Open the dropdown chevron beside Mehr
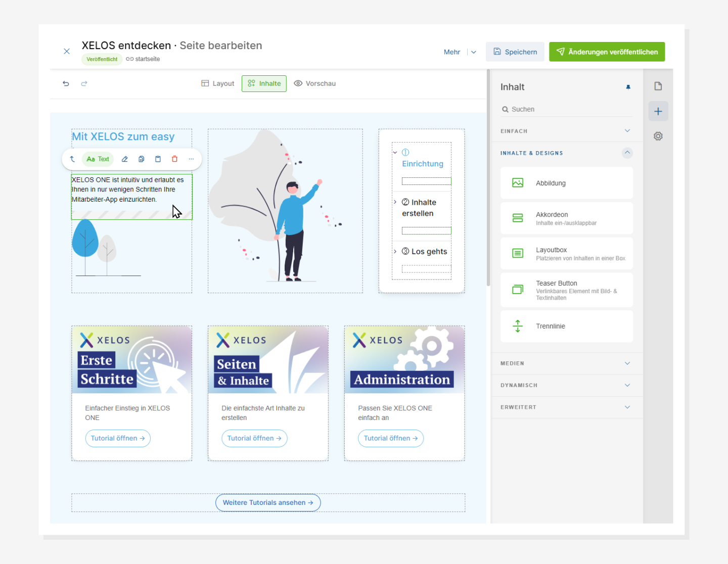Viewport: 728px width, 564px height. coord(474,52)
